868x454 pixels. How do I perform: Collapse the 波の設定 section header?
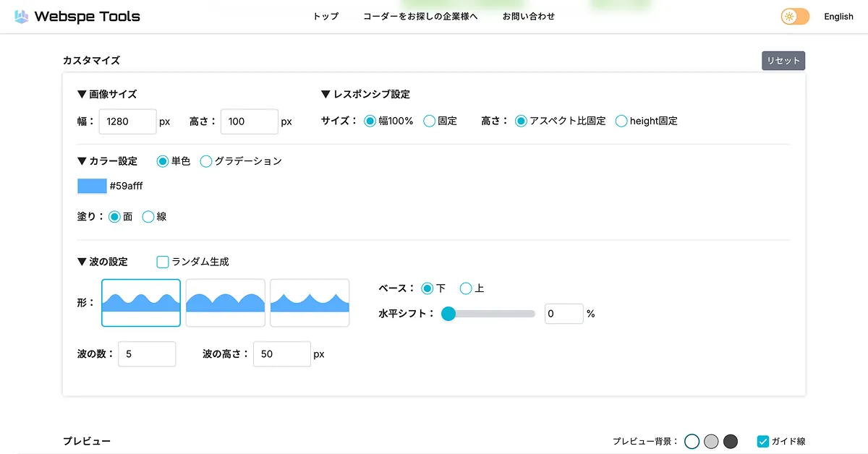[x=103, y=262]
